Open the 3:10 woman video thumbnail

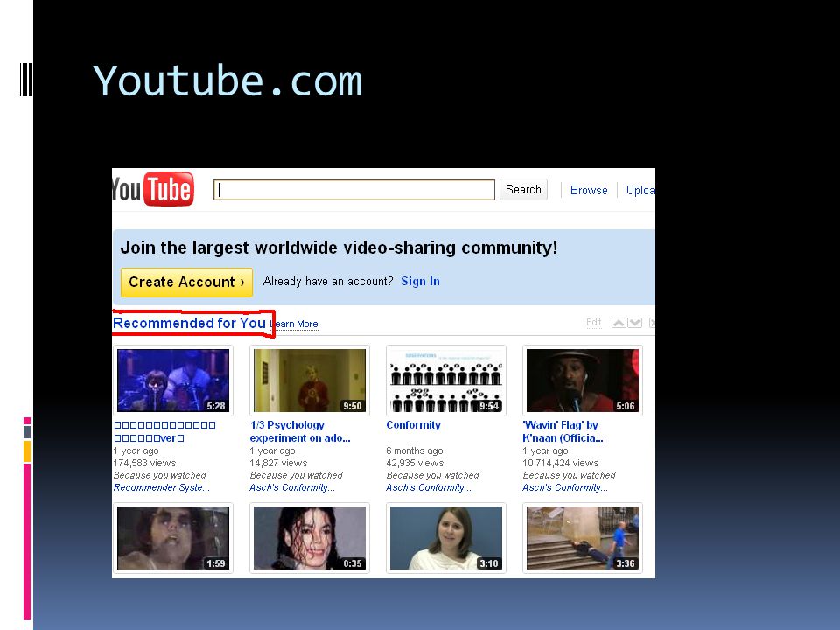446,538
